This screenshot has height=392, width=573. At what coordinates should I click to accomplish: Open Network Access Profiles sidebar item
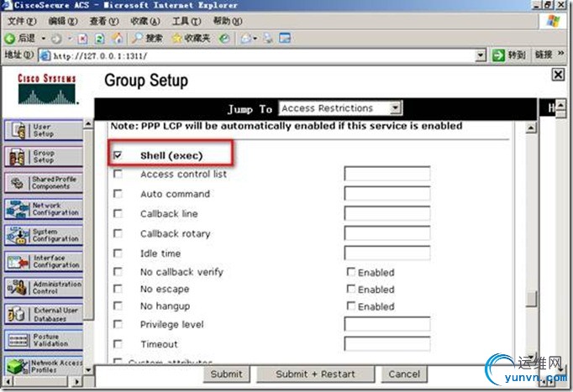point(44,366)
